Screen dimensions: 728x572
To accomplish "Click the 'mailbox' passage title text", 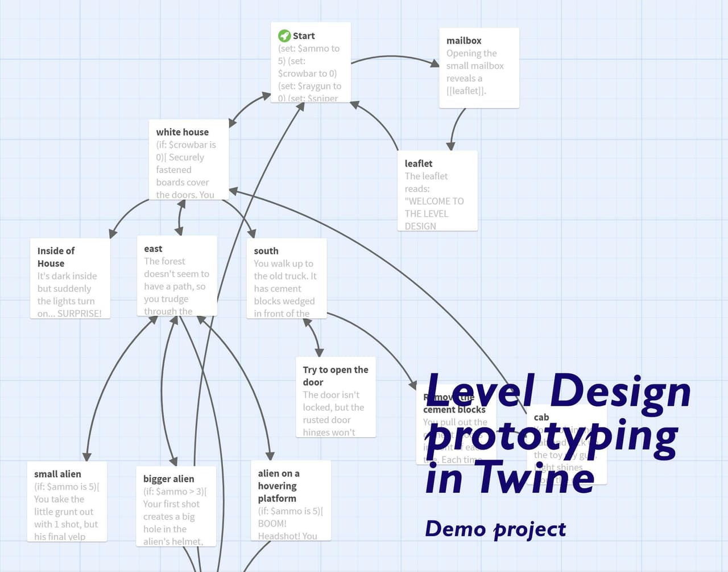I will (464, 41).
